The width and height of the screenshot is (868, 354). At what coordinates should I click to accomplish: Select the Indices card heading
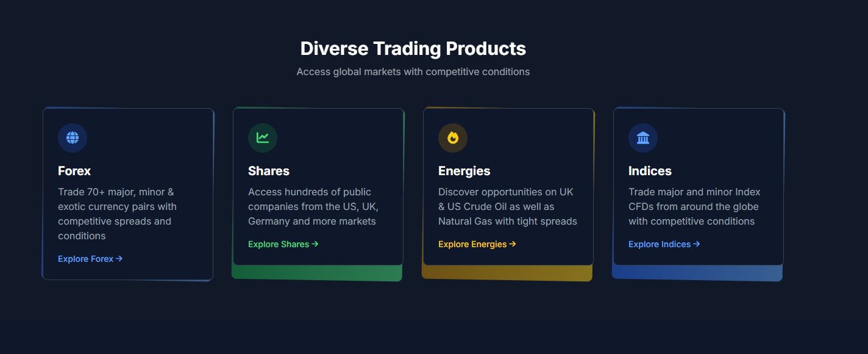[x=650, y=171]
